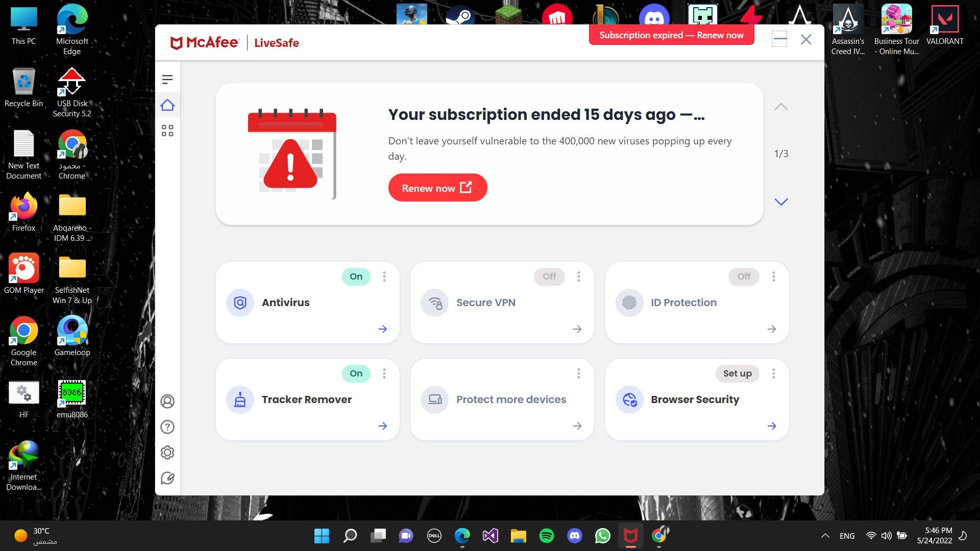Screen dimensions: 980x551
Task: Open Protect more devices three-dot menu
Action: click(x=579, y=373)
